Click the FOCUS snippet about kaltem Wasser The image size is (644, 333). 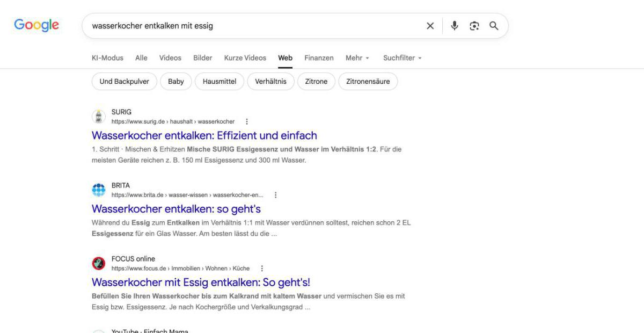coord(248,302)
